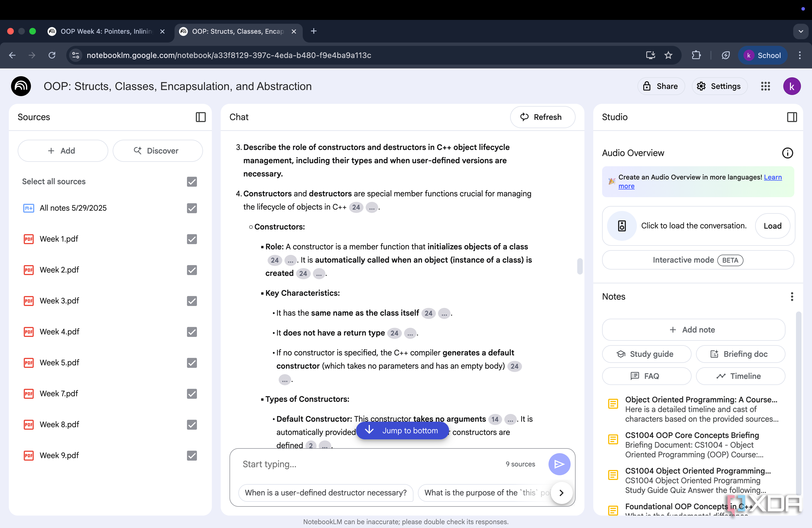The height and width of the screenshot is (528, 812).
Task: Uncheck Week 7.pdf source checkbox
Action: coord(192,394)
